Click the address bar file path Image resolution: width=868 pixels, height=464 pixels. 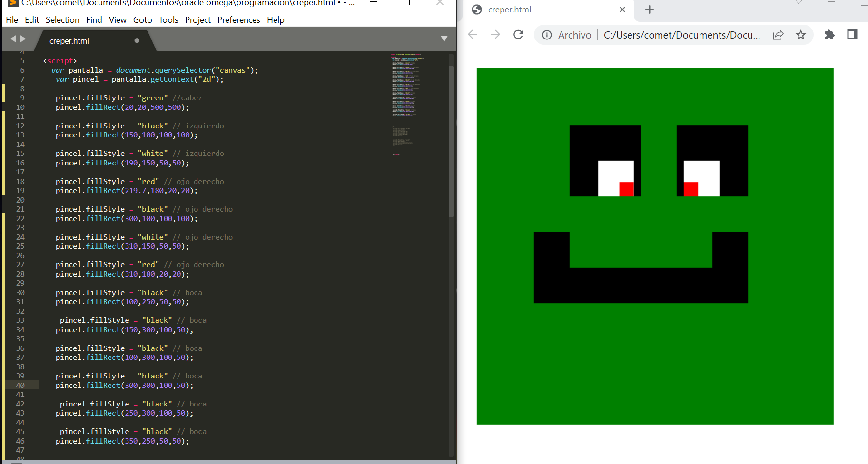(x=682, y=35)
